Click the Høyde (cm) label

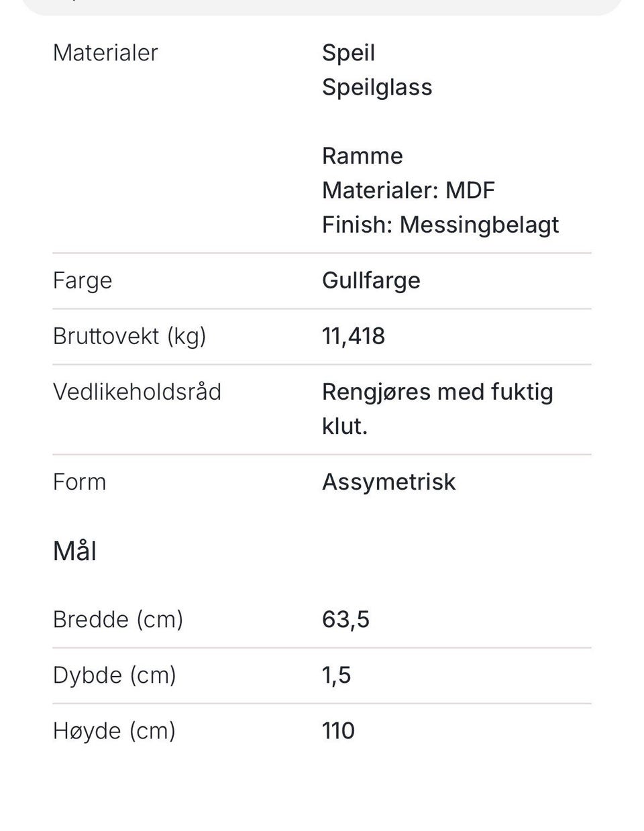114,730
